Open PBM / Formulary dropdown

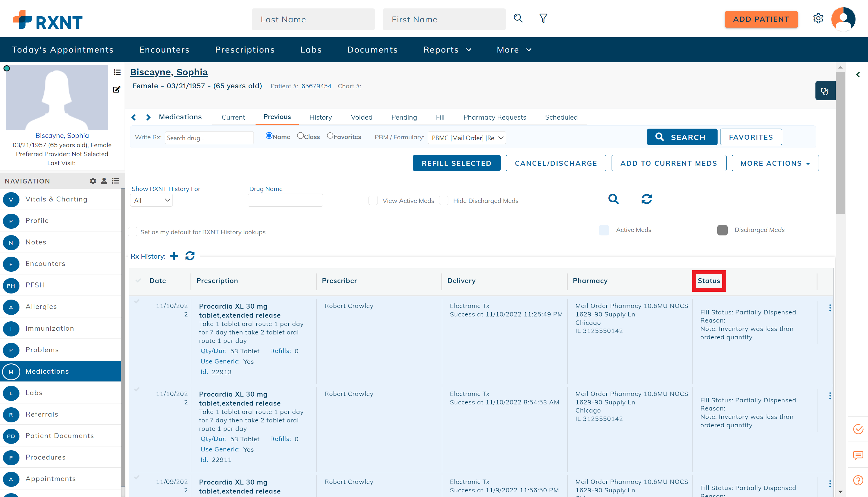point(467,138)
